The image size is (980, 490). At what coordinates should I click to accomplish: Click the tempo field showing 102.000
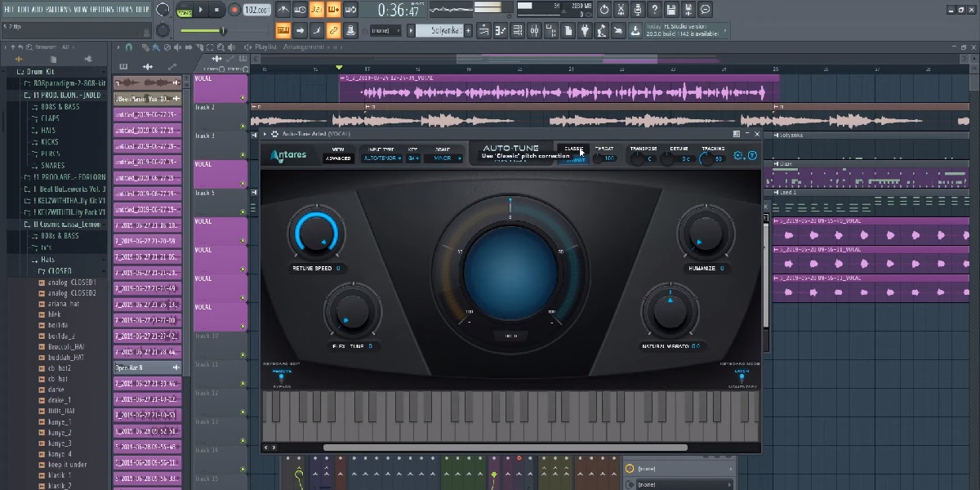256,10
